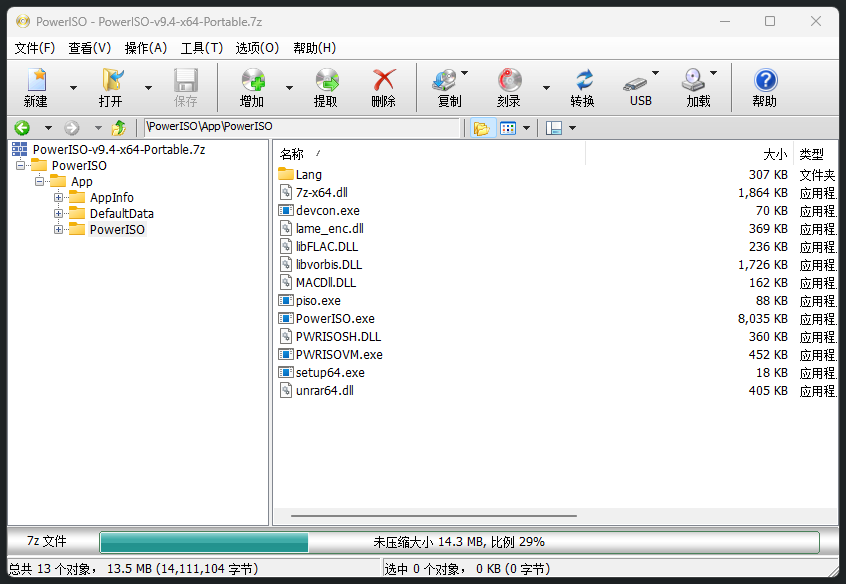846x584 pixels.
Task: Expand the DefaultData tree folder
Action: click(58, 214)
